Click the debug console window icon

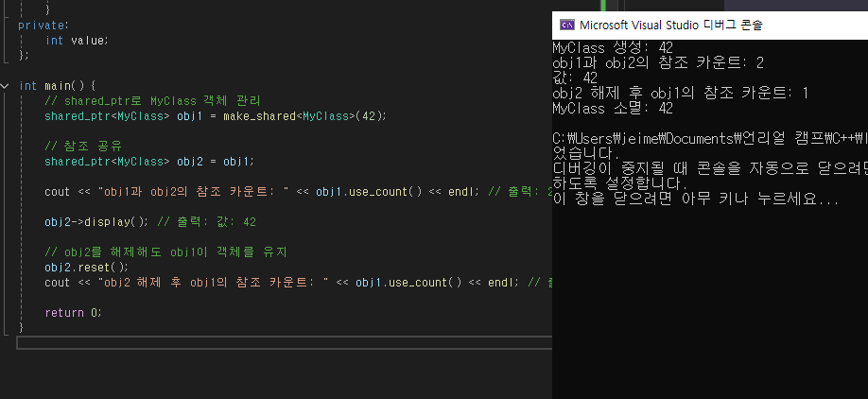pyautogui.click(x=566, y=25)
